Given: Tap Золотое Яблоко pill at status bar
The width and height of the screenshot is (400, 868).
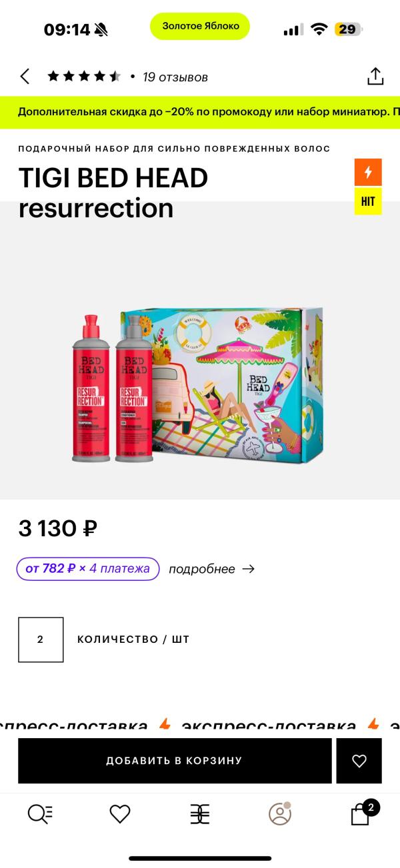Looking at the screenshot, I should 200,26.
